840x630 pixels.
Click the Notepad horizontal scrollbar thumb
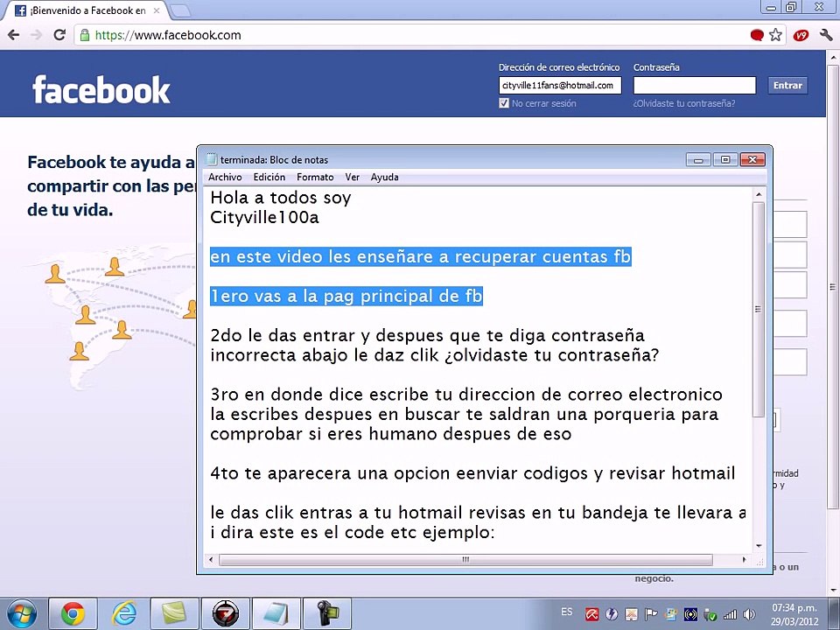tap(465, 560)
